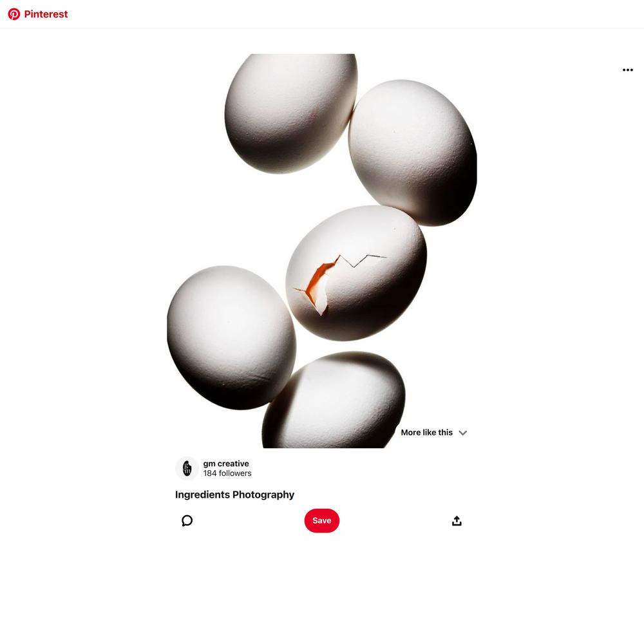Click the share upload arrow icon
The height and width of the screenshot is (644, 644).
457,521
